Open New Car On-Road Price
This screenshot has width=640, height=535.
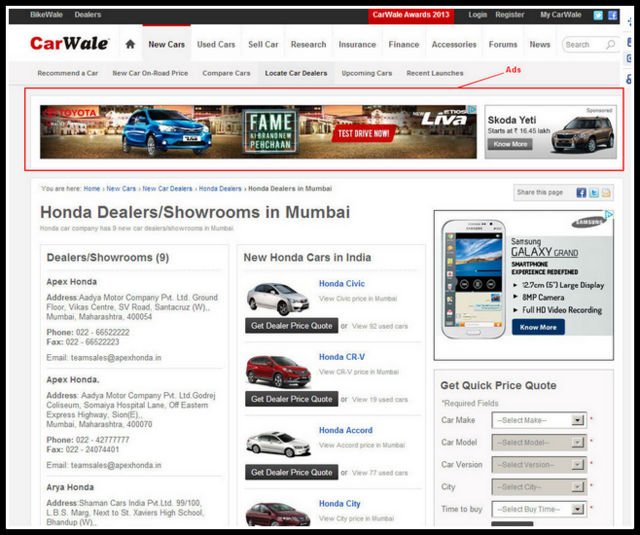(x=150, y=73)
